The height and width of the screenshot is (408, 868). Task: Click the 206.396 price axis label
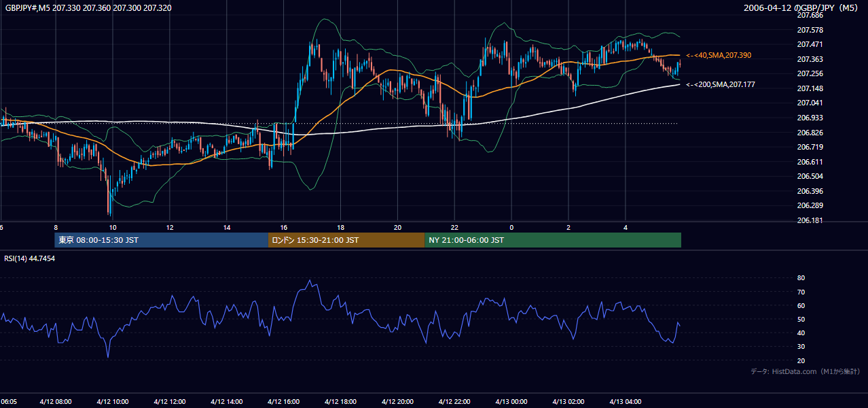coord(810,191)
